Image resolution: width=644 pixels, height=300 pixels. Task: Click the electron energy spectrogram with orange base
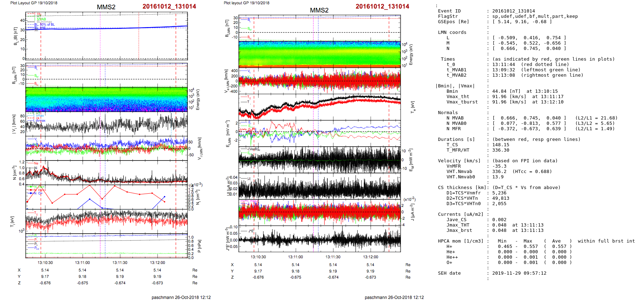tap(320, 54)
